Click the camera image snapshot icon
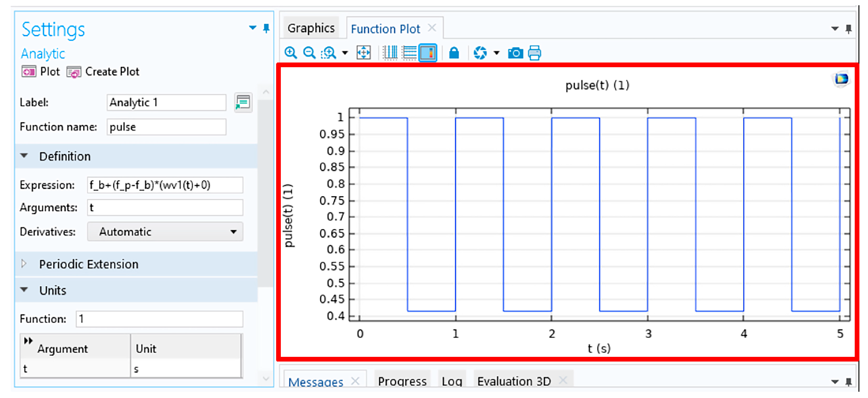The width and height of the screenshot is (868, 398). (515, 53)
